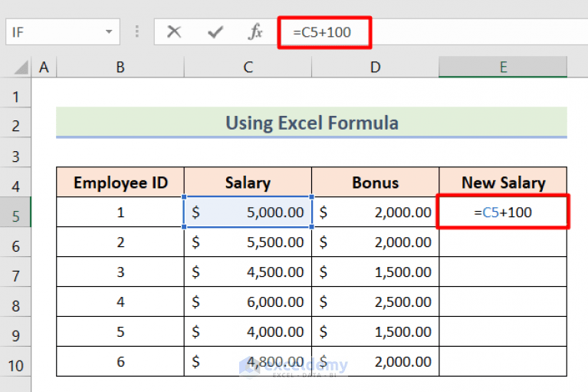588x392 pixels.
Task: Select empty New Salary cell in row 7
Action: [x=503, y=272]
